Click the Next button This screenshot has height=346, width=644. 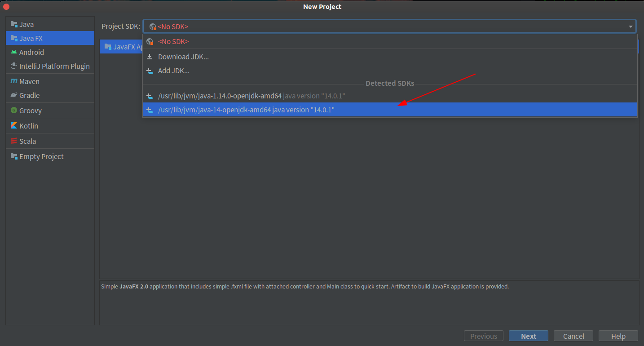[529, 336]
